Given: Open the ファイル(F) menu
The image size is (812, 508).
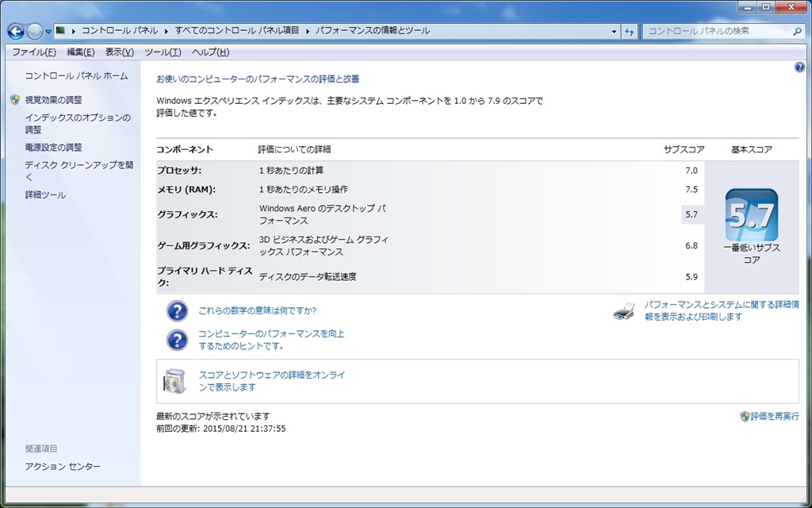Looking at the screenshot, I should [x=33, y=52].
